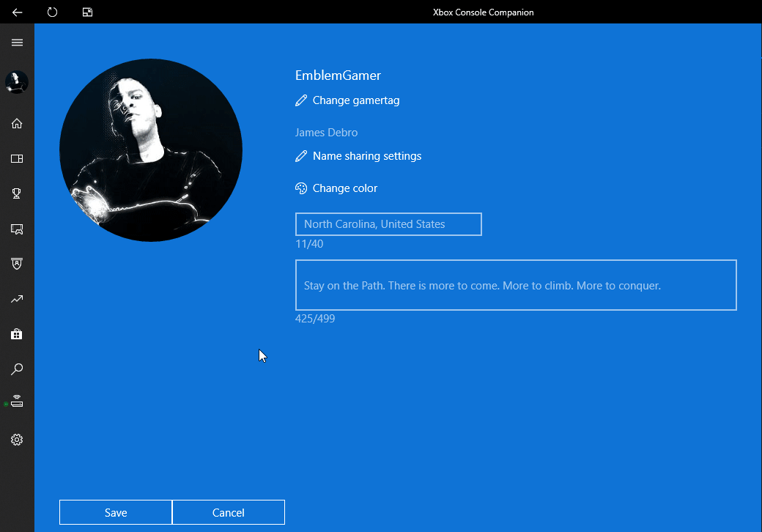
Task: Click the EmblemGamer gamertag text
Action: pyautogui.click(x=339, y=75)
